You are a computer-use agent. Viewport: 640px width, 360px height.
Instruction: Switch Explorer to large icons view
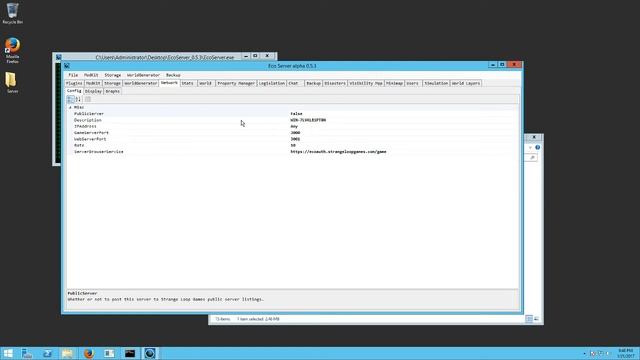536,319
